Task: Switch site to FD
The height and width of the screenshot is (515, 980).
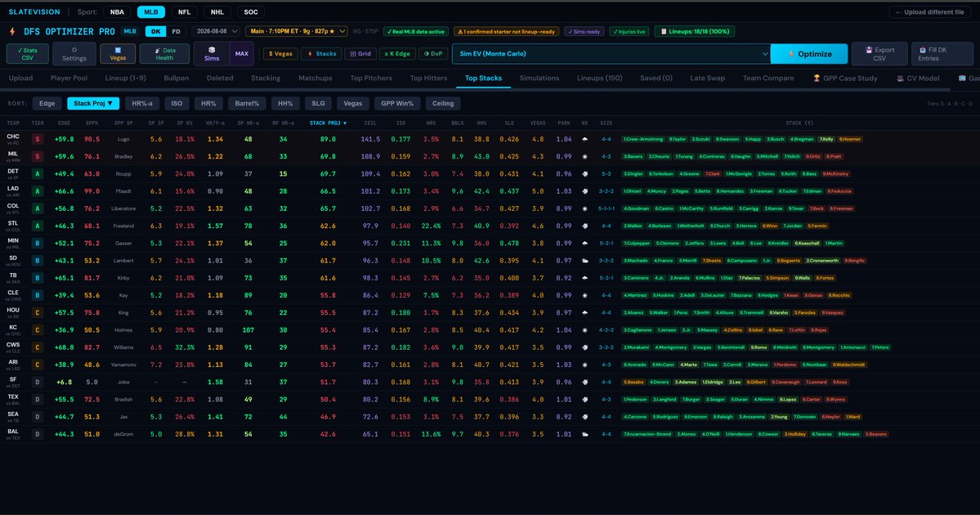Action: click(177, 31)
